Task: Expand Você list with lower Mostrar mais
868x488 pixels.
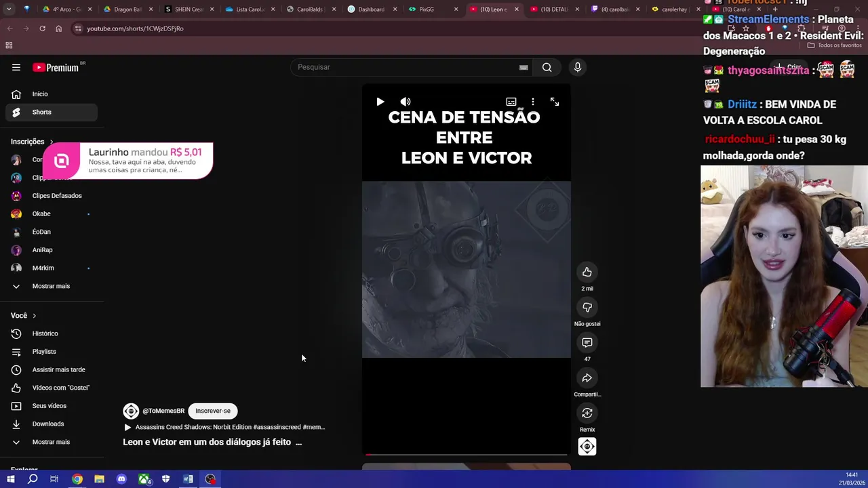Action: [x=52, y=442]
